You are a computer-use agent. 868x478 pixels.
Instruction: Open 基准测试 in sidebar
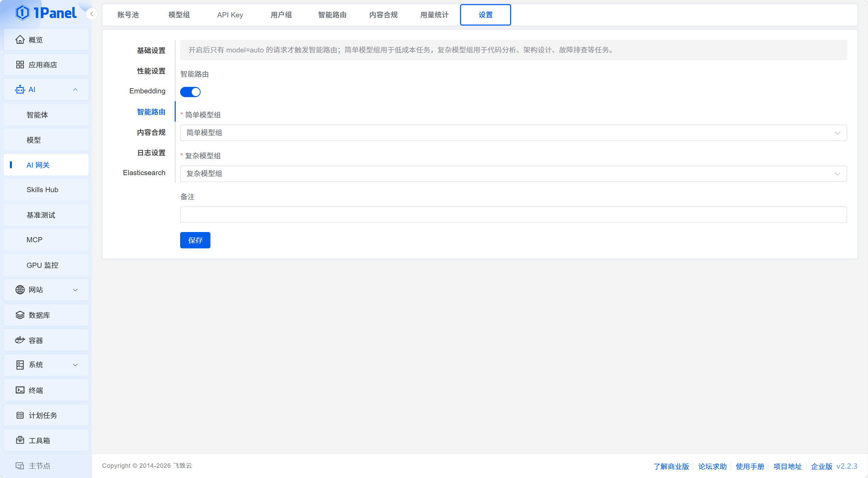click(x=46, y=215)
